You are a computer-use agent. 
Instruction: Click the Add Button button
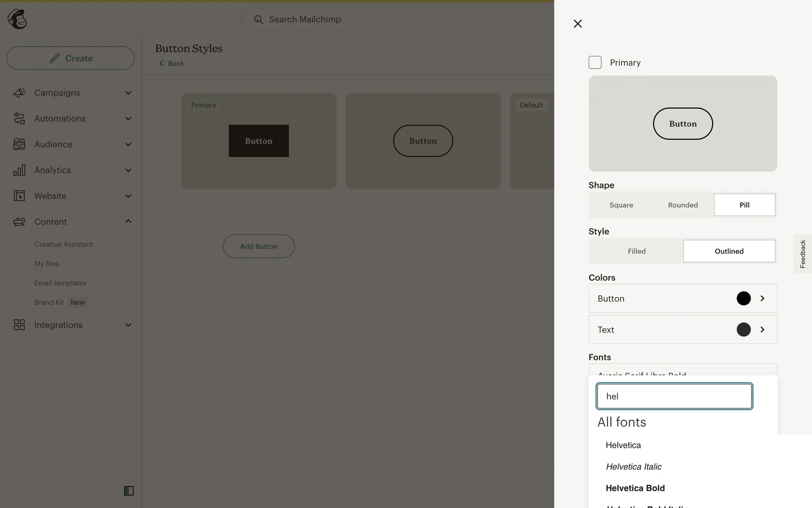click(x=258, y=246)
